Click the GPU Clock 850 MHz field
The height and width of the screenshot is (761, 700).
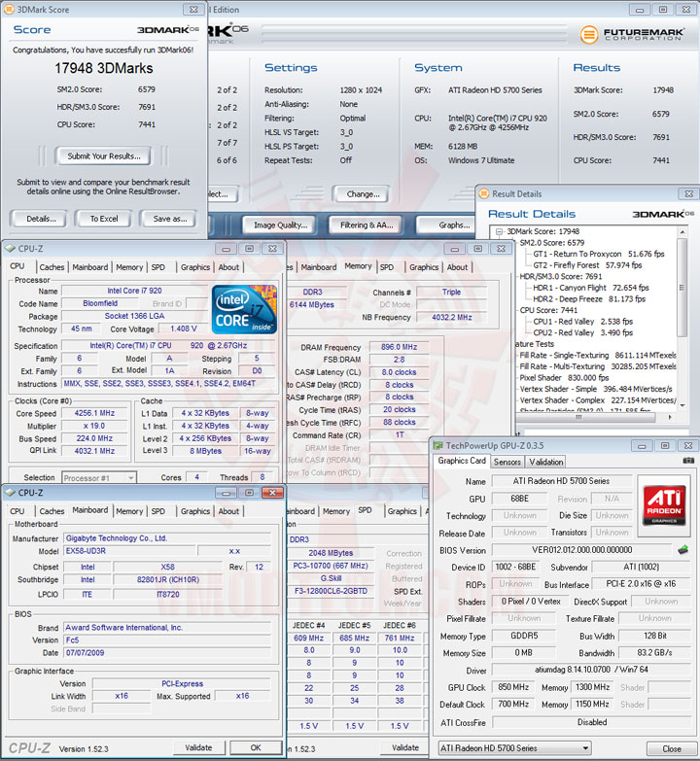point(513,687)
